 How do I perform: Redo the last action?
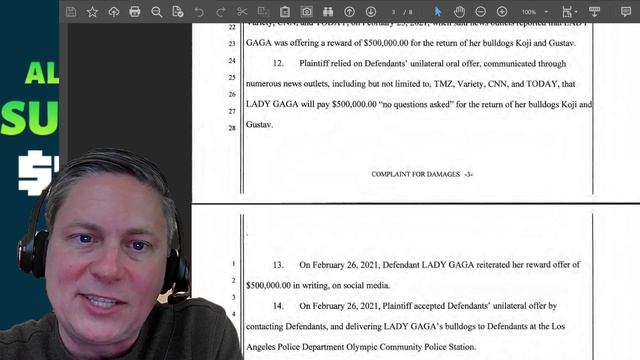click(x=221, y=12)
